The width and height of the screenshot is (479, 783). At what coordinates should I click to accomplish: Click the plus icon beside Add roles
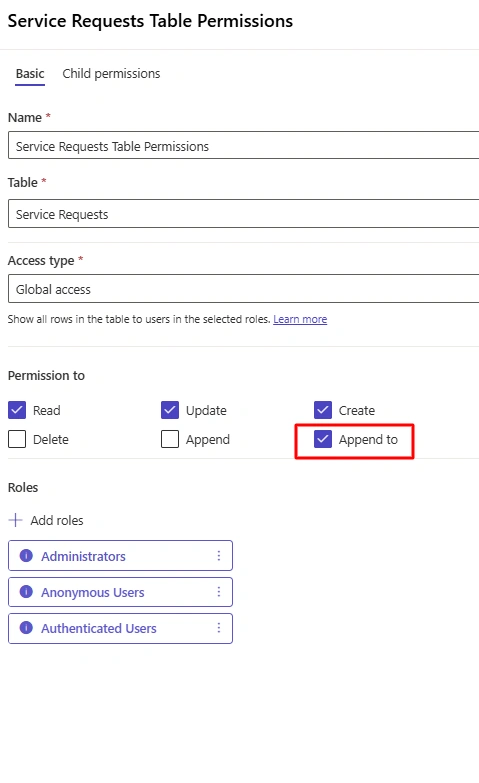click(15, 520)
